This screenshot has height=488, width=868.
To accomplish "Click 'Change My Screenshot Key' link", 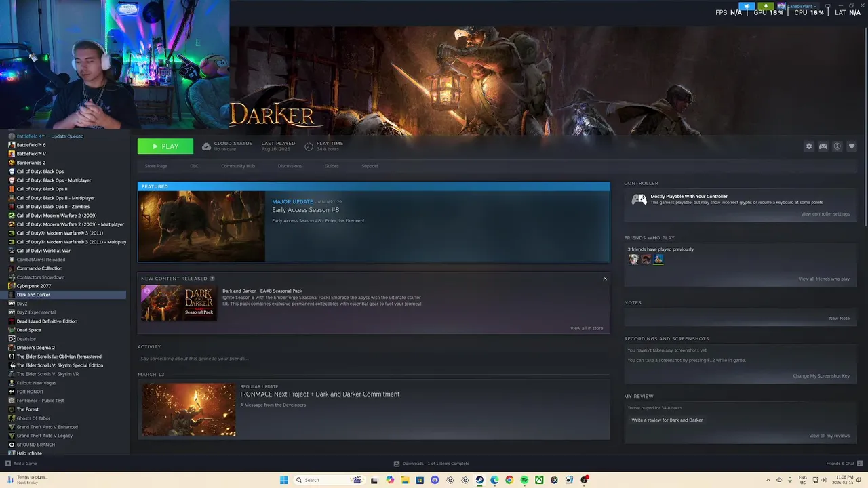I will click(821, 376).
